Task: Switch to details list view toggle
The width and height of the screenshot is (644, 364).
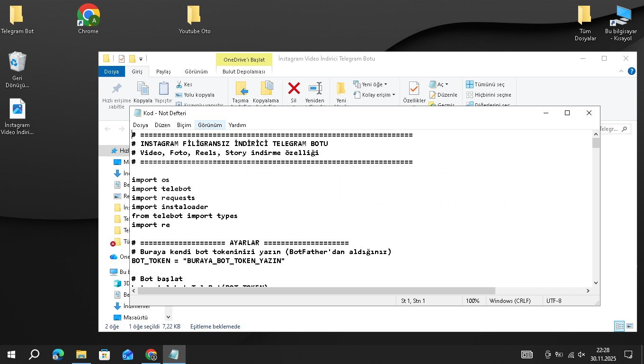Action: tap(619, 326)
